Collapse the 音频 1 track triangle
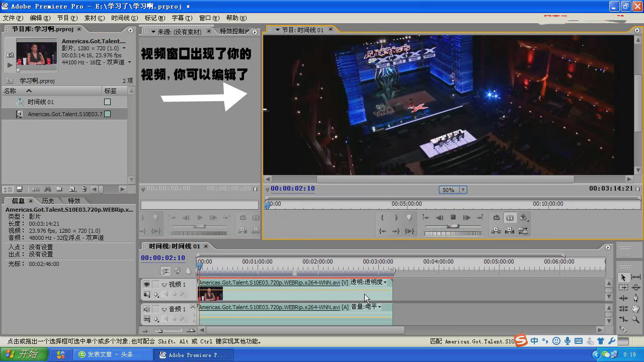This screenshot has height=362, width=644. 164,309
